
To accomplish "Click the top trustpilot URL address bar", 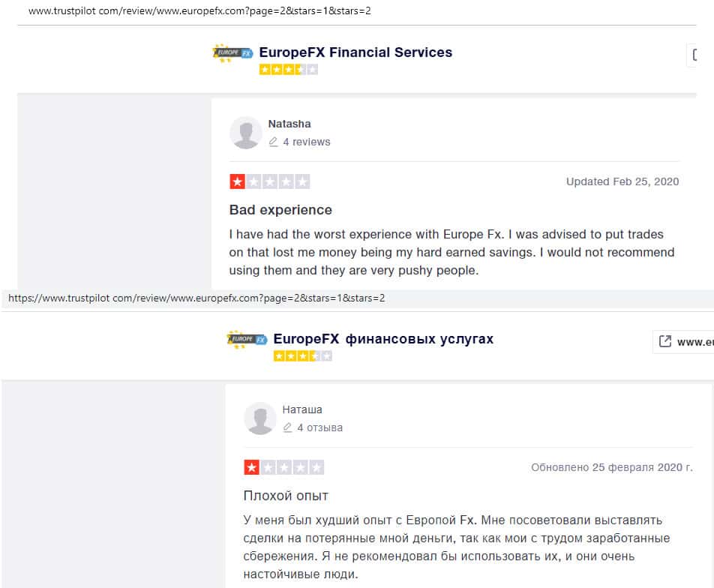I will 199,11.
